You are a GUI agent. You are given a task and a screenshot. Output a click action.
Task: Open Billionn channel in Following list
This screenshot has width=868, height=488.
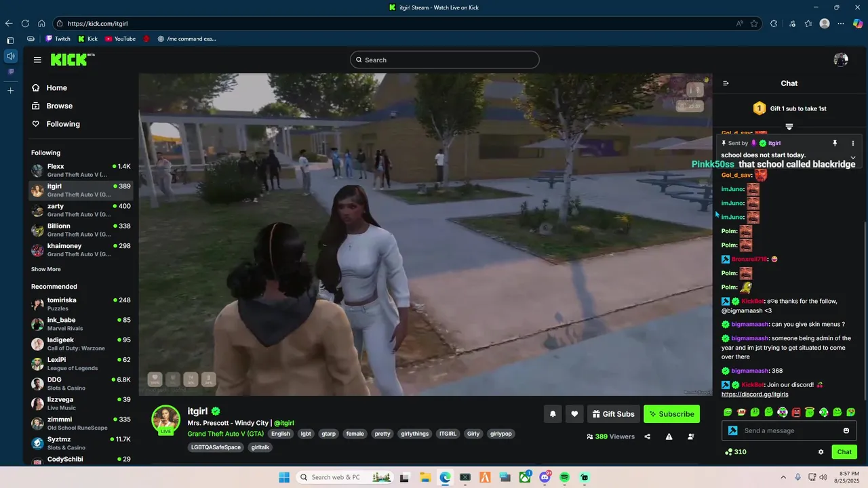(81, 230)
